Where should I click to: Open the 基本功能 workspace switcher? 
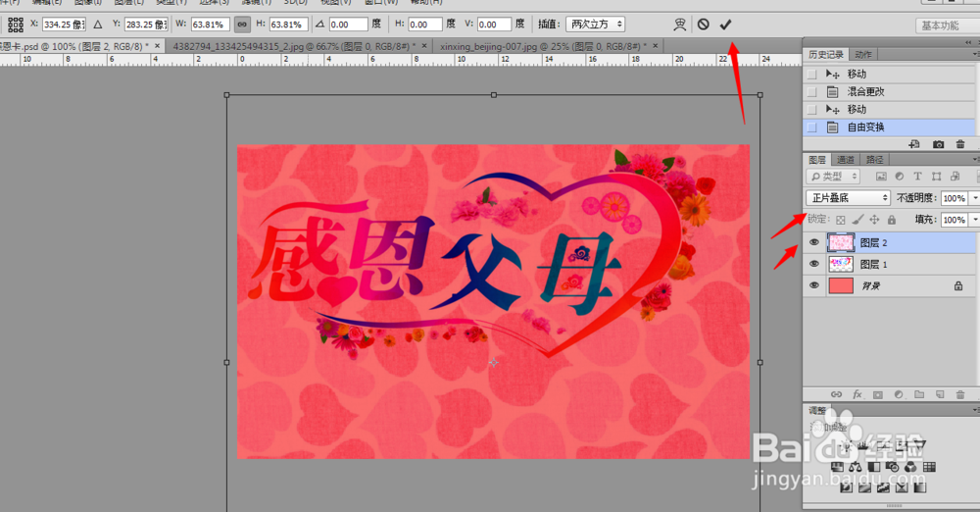coord(947,26)
